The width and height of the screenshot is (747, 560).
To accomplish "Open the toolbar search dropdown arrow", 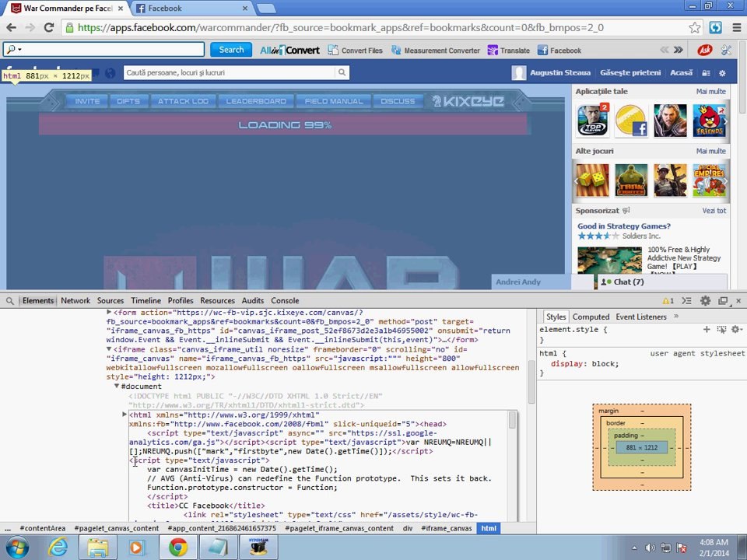I will 19,50.
